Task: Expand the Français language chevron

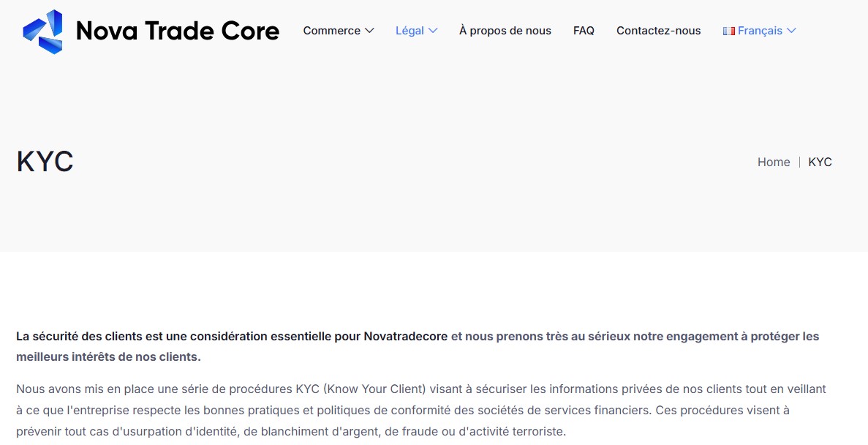Action: tap(791, 31)
